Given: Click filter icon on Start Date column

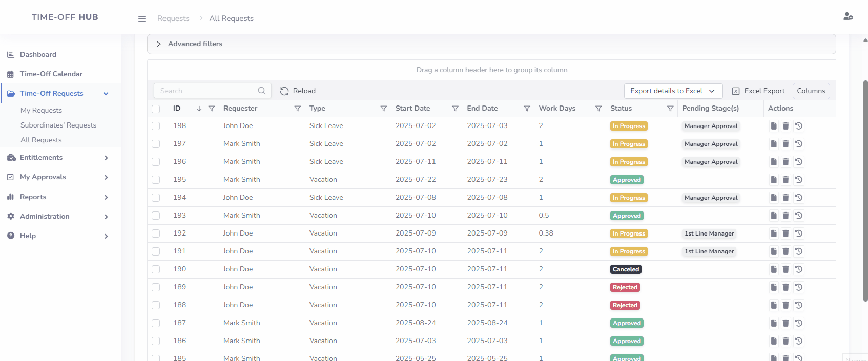Looking at the screenshot, I should pos(454,109).
